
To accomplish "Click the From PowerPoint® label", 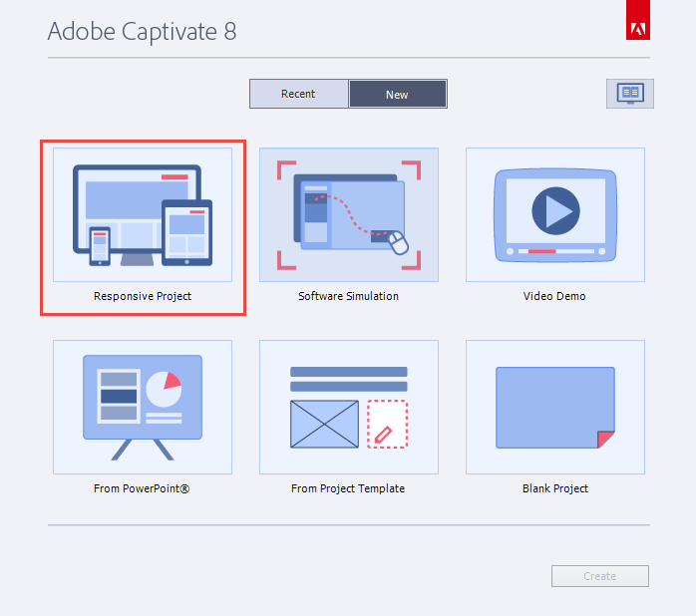I will [142, 488].
